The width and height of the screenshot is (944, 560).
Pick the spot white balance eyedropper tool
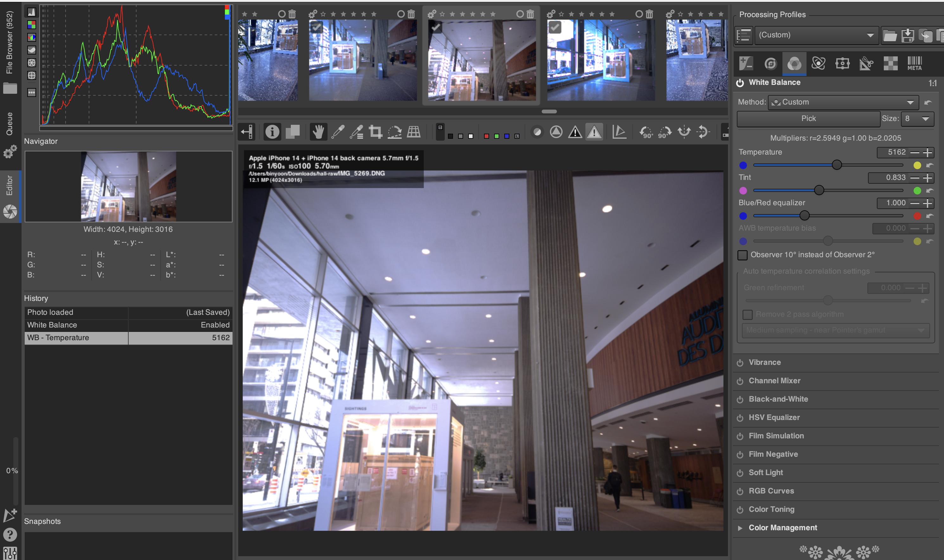tap(338, 132)
